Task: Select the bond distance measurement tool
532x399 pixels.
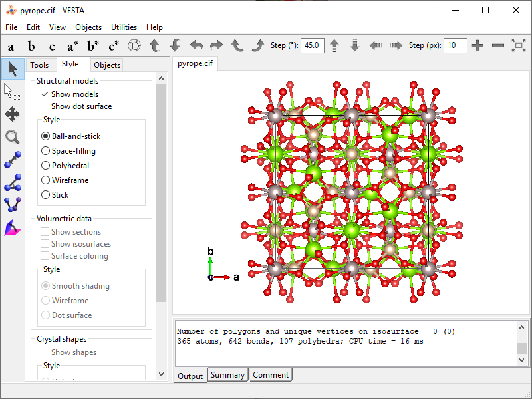Action: (12, 160)
